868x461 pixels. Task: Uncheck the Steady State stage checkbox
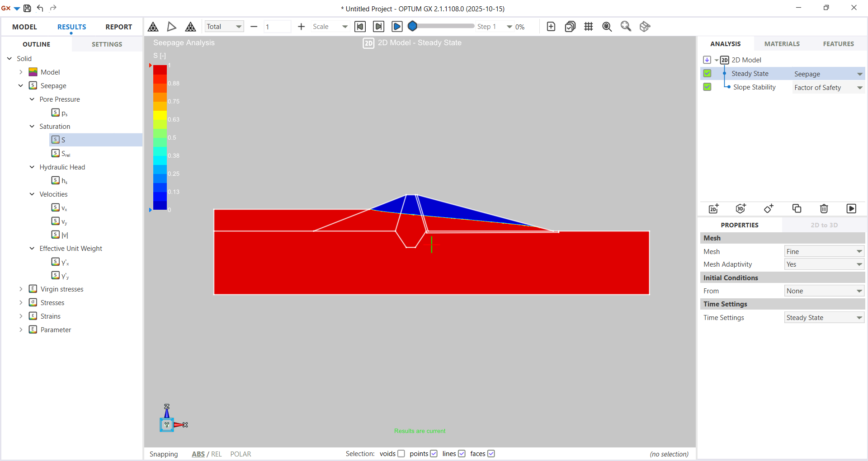coord(708,73)
